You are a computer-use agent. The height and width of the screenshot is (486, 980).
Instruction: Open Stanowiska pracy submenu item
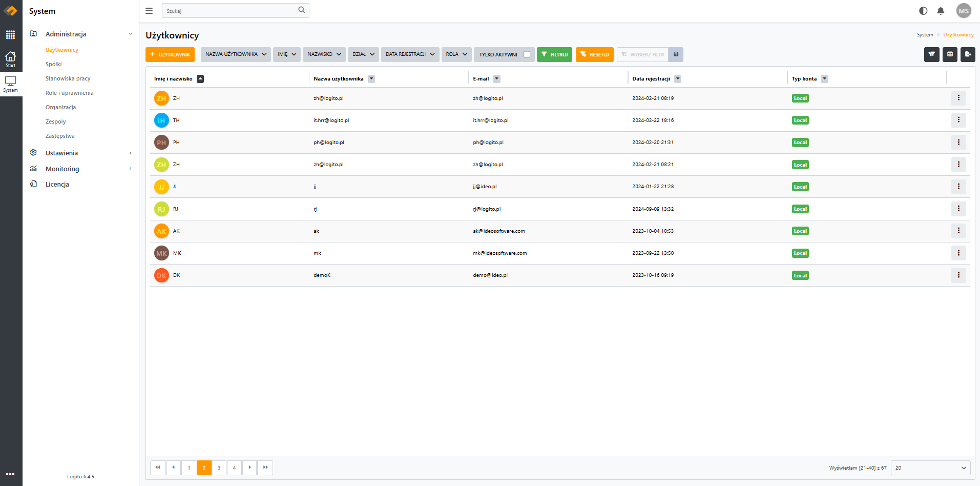(x=68, y=78)
